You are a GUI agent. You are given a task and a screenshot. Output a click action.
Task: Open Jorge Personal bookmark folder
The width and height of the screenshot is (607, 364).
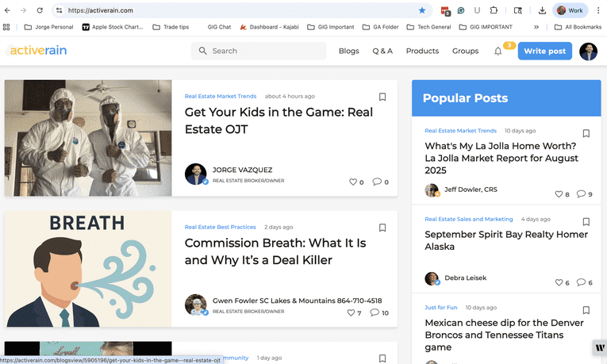coord(48,27)
